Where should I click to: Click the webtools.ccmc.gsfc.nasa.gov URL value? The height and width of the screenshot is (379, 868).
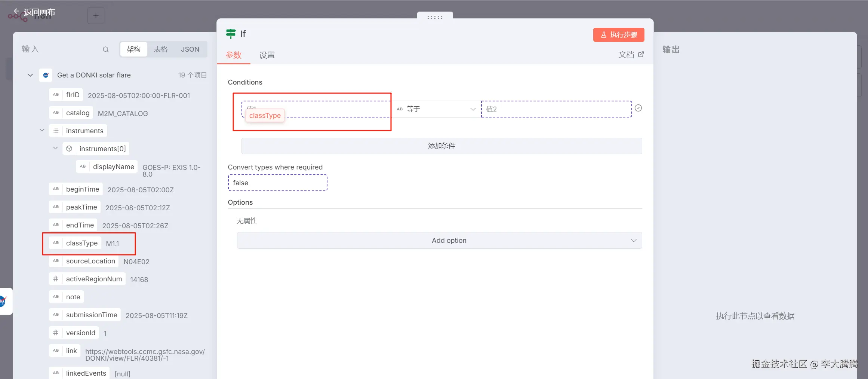pyautogui.click(x=145, y=355)
